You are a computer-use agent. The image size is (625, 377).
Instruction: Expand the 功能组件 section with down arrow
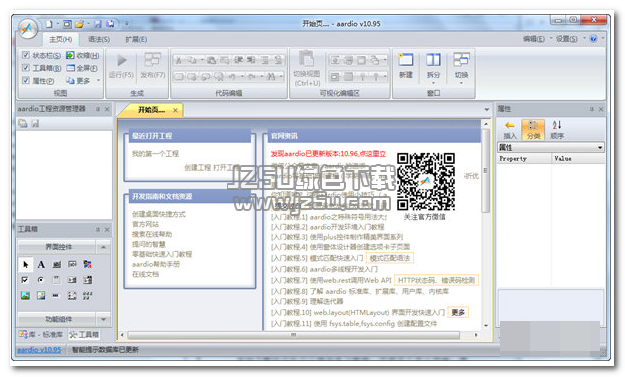103,319
